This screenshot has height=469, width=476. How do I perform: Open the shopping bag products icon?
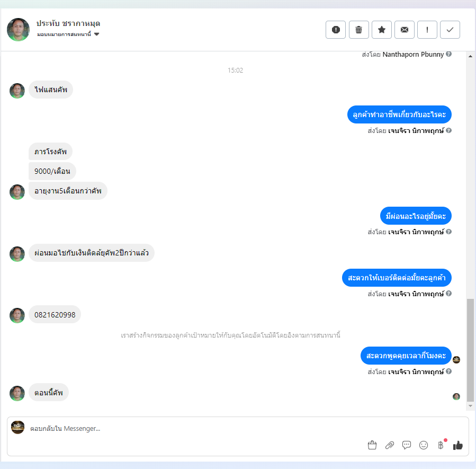pyautogui.click(x=372, y=445)
